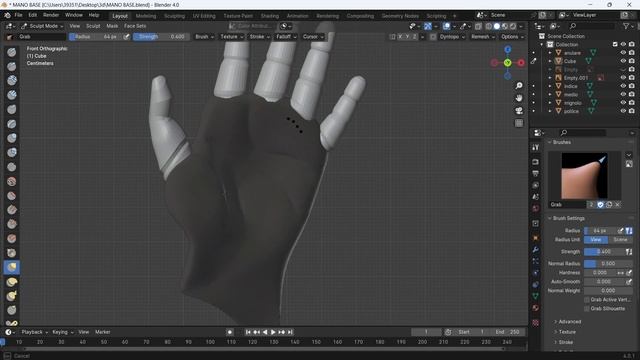Hide the Cube object with eye icon

click(x=623, y=61)
